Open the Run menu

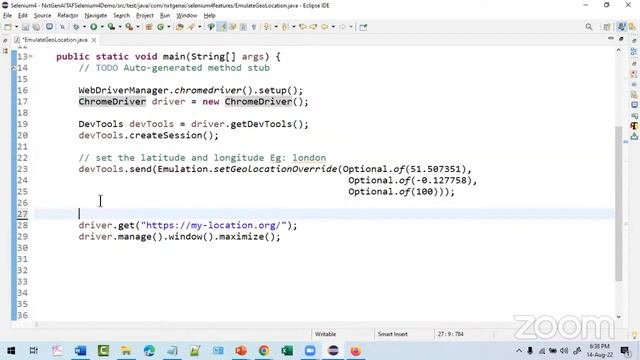point(165,16)
